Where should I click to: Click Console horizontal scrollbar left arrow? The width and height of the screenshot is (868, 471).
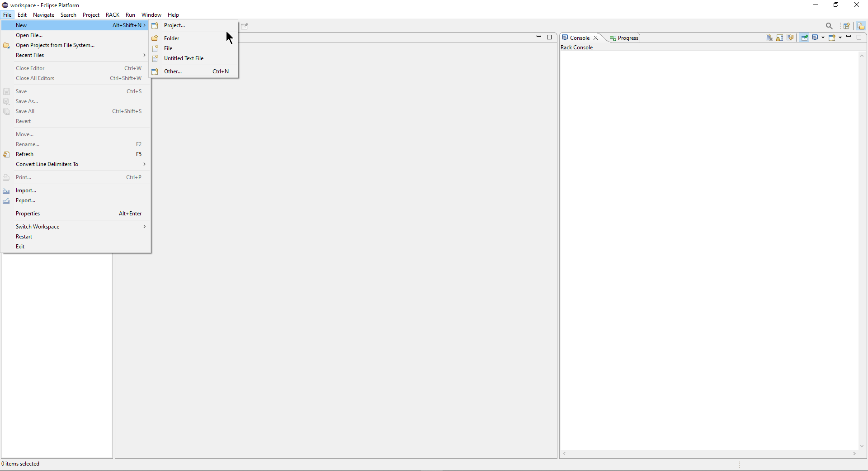[564, 454]
